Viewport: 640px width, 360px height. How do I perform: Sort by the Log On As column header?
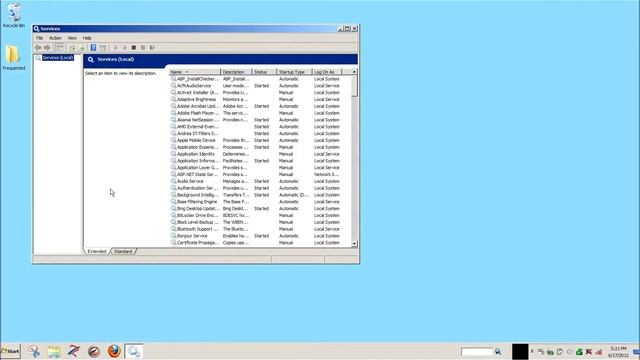tap(326, 72)
